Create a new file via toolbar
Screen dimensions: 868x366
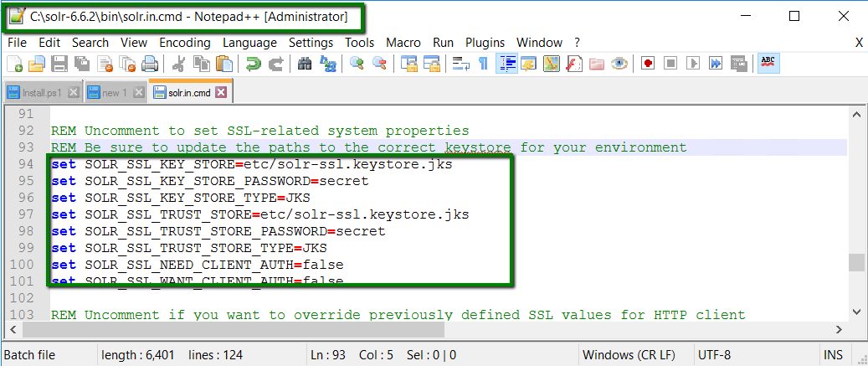pos(14,64)
